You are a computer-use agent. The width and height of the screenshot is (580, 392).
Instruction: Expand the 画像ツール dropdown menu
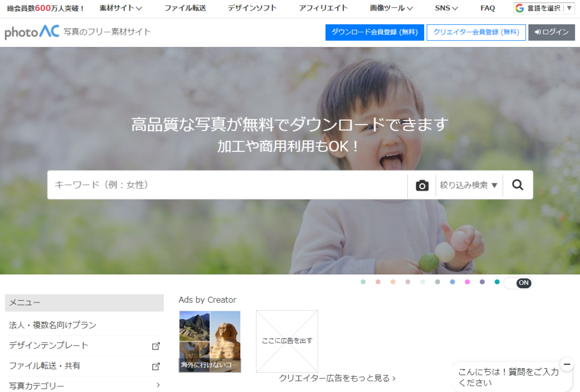391,8
